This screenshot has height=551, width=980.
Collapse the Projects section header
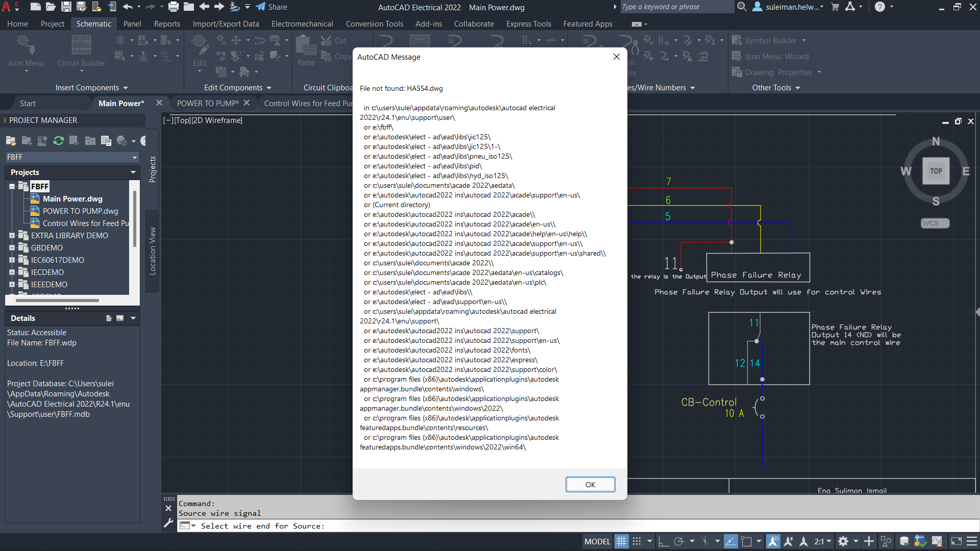click(x=133, y=172)
